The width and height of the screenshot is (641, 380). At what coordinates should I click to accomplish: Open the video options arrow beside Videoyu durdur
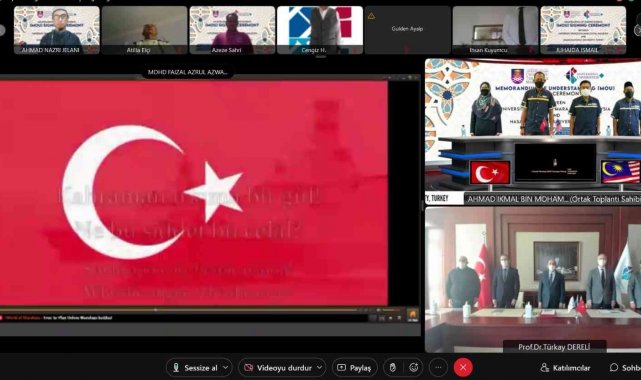click(319, 368)
